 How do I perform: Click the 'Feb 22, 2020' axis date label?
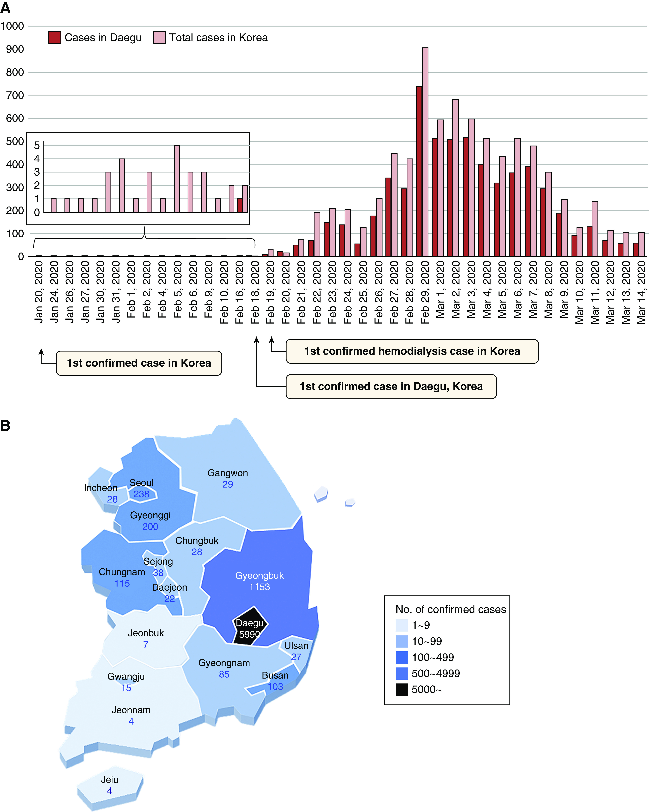click(317, 293)
